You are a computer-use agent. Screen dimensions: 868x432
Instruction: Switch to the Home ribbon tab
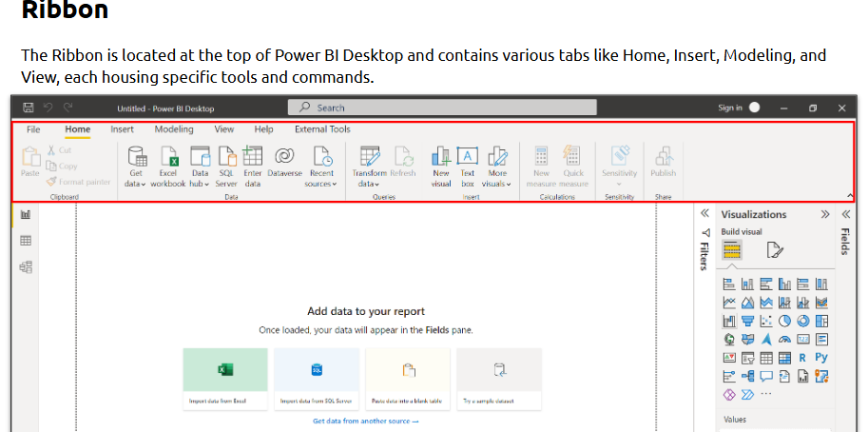click(78, 129)
